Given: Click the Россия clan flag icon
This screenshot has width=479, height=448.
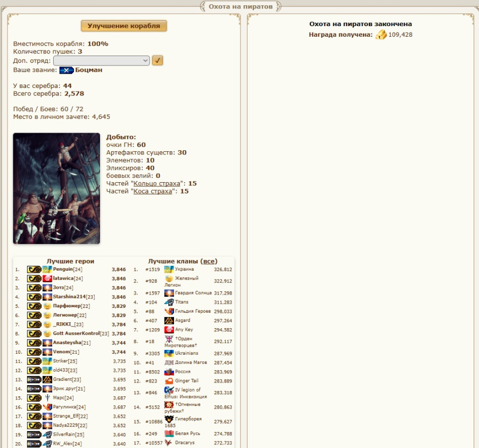Looking at the screenshot, I should pyautogui.click(x=169, y=372).
